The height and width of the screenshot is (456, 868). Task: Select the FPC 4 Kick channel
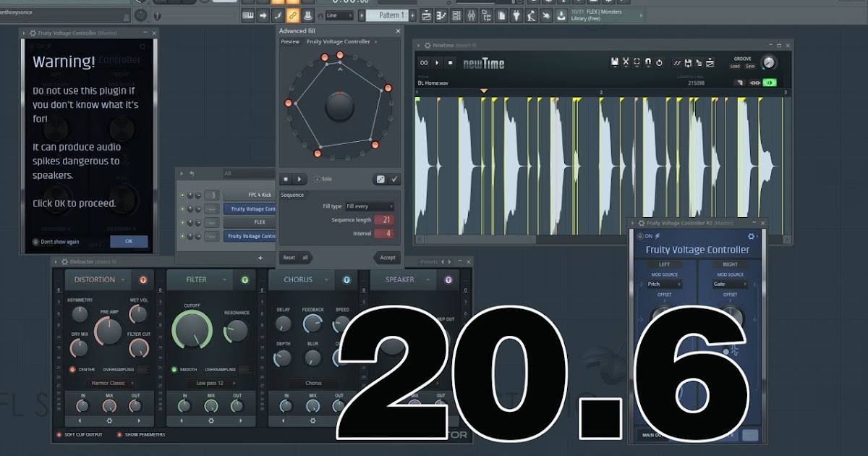250,195
